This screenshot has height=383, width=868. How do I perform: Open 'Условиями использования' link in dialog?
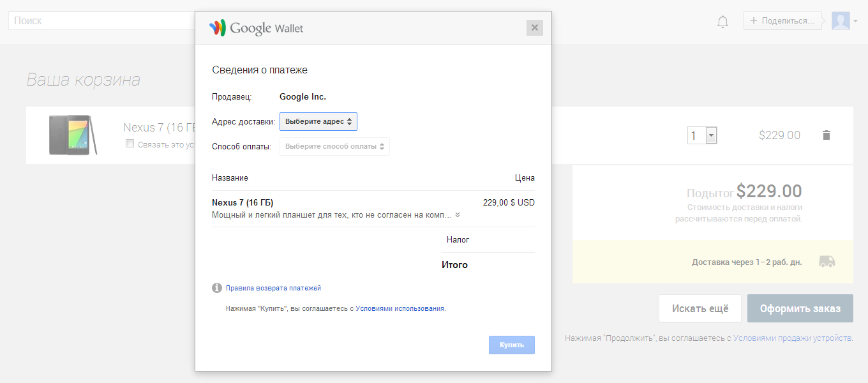pyautogui.click(x=400, y=308)
